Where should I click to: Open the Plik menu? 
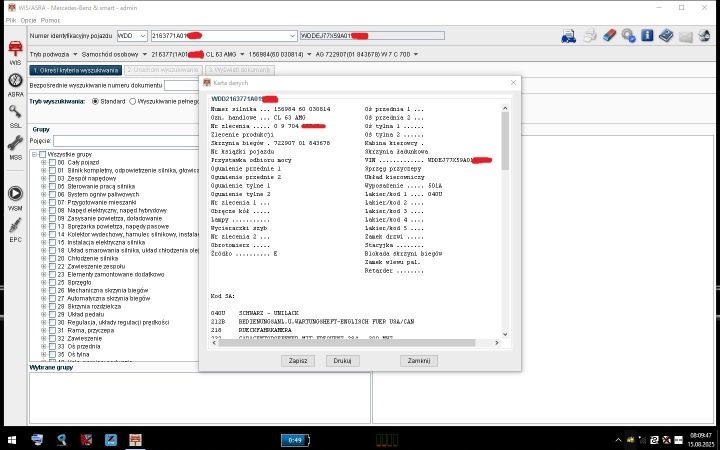click(11, 20)
